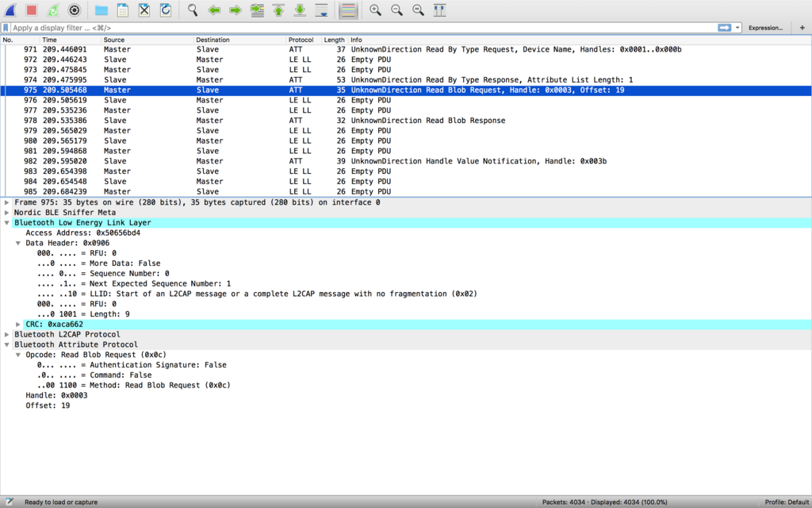Reset text size to normal
Viewport: 812px width, 508px height.
[419, 10]
